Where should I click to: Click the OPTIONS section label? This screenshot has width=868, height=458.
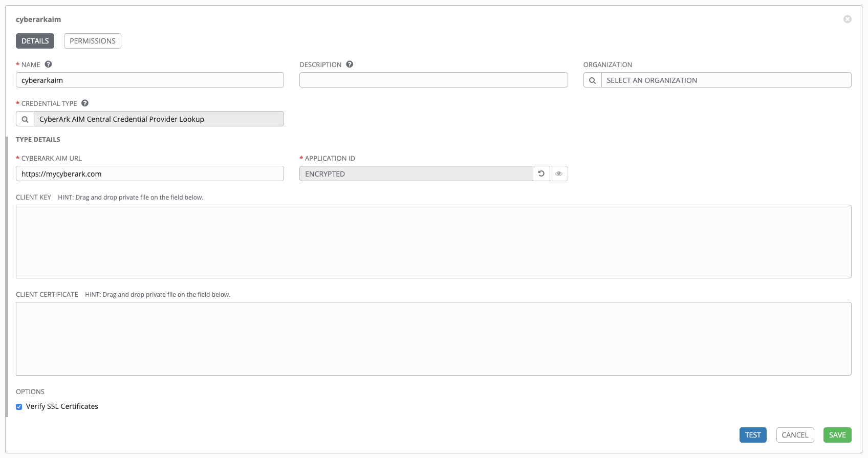[30, 391]
